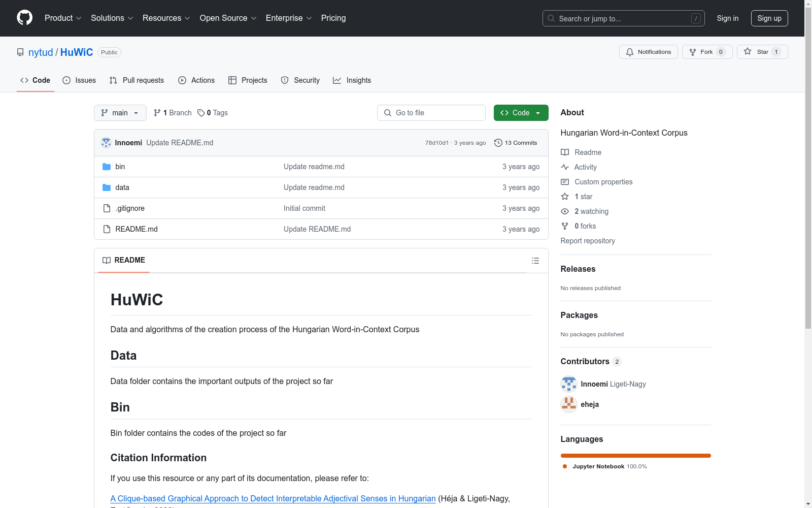The width and height of the screenshot is (812, 508).
Task: Open the Releases section heading link
Action: [578, 269]
